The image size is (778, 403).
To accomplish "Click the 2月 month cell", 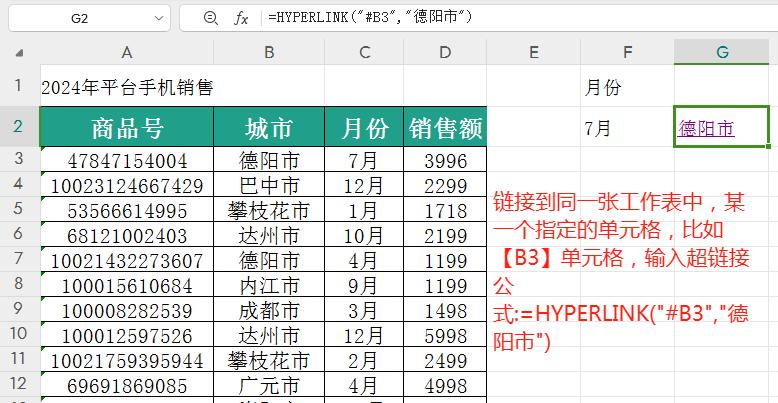I will [x=364, y=361].
